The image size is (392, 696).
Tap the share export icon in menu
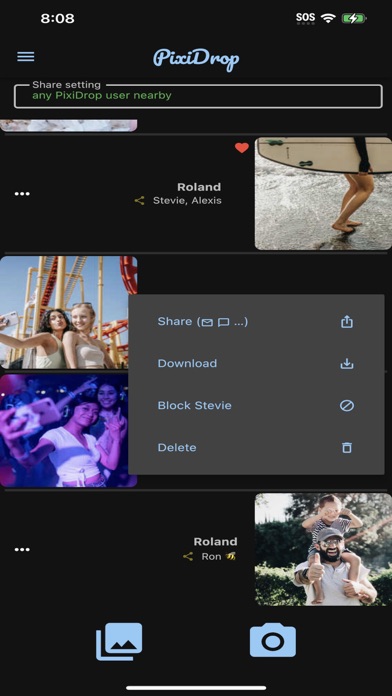pyautogui.click(x=347, y=321)
